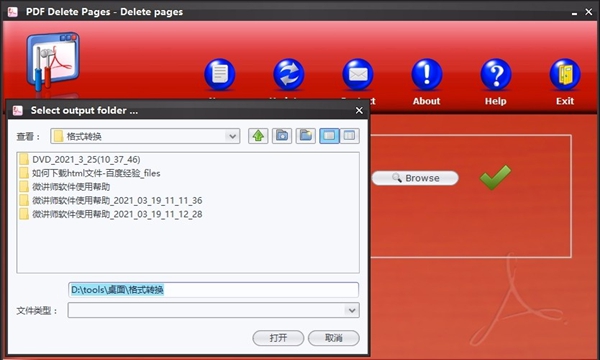The height and width of the screenshot is (360, 600).
Task: Minimize the PDF Delete Pages window
Action: point(574,13)
